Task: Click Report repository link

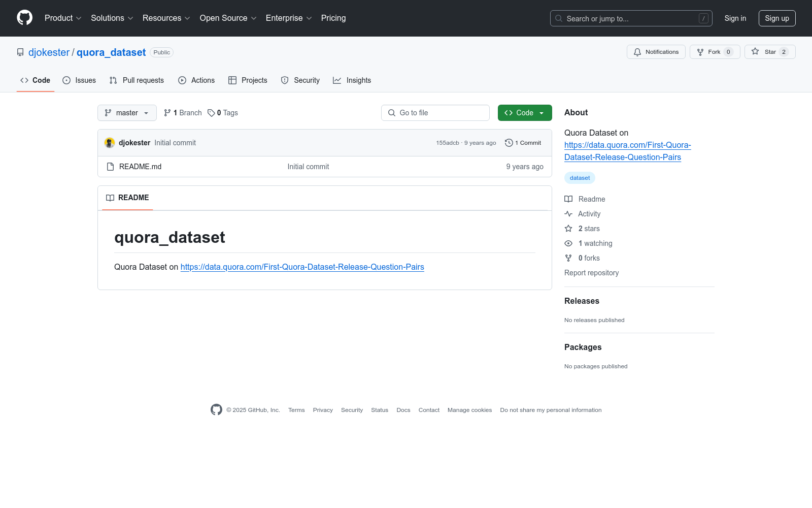Action: pyautogui.click(x=592, y=273)
